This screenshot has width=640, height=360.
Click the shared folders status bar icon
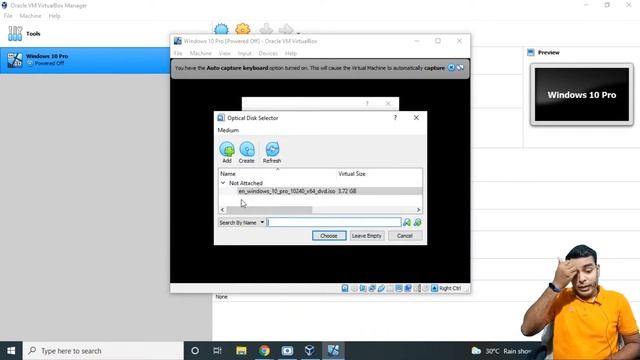[390, 288]
